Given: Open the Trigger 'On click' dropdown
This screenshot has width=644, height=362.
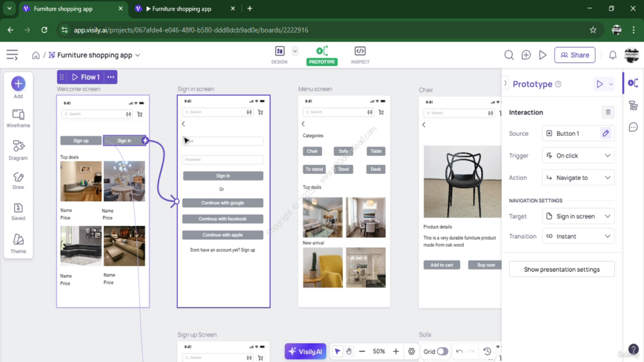Looking at the screenshot, I should 578,156.
